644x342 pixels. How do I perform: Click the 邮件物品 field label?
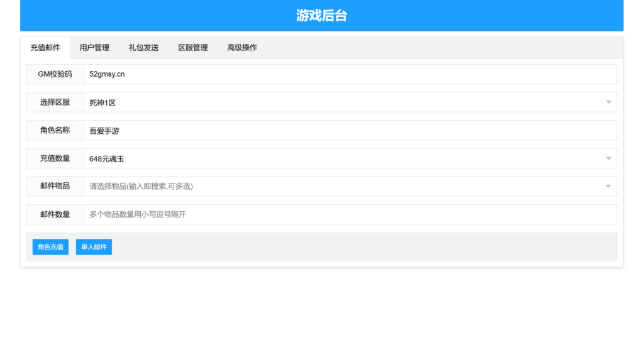[x=55, y=186]
